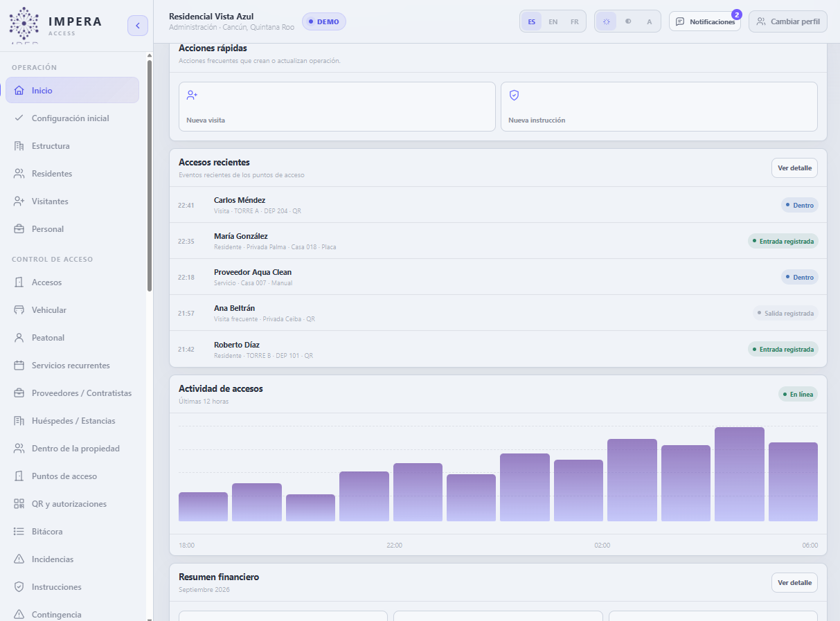The width and height of the screenshot is (840, 621).
Task: Click the Notificaciones message icon
Action: 680,21
